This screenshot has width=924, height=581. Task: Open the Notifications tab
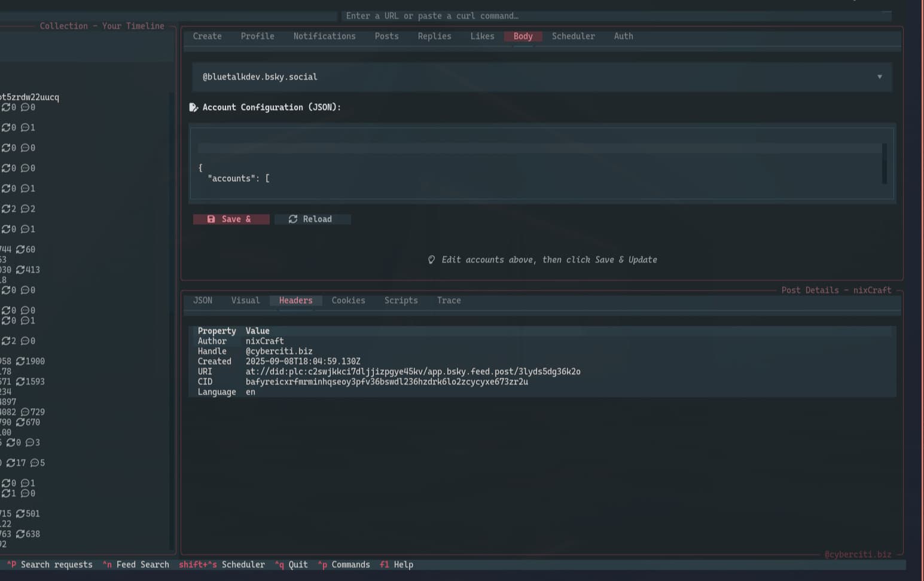[324, 36]
